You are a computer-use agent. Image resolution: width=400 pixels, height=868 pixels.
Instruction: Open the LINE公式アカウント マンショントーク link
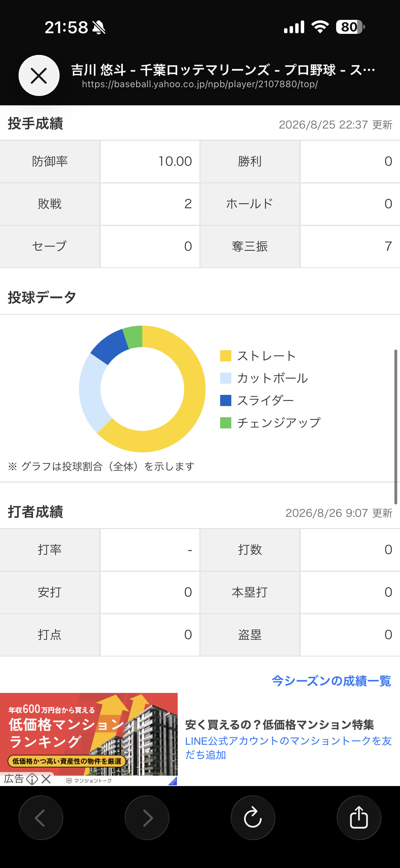click(x=289, y=748)
